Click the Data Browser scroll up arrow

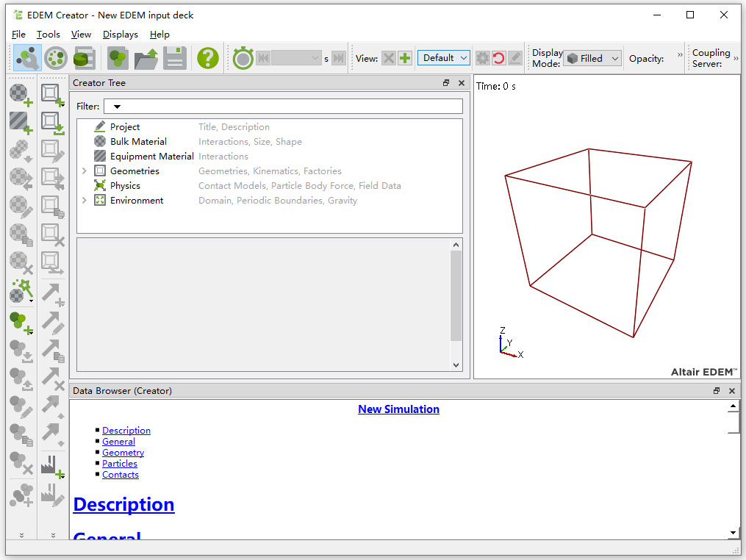733,406
